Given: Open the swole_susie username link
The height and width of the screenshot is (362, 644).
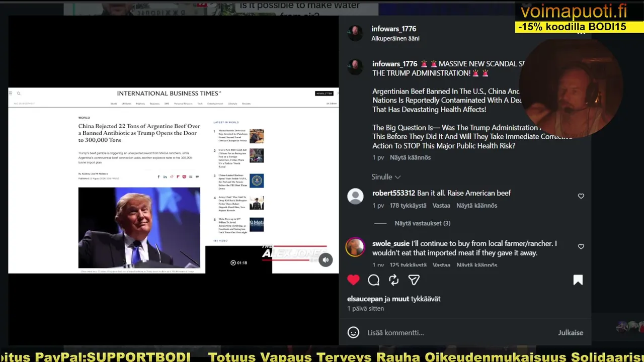Looking at the screenshot, I should pyautogui.click(x=391, y=243).
